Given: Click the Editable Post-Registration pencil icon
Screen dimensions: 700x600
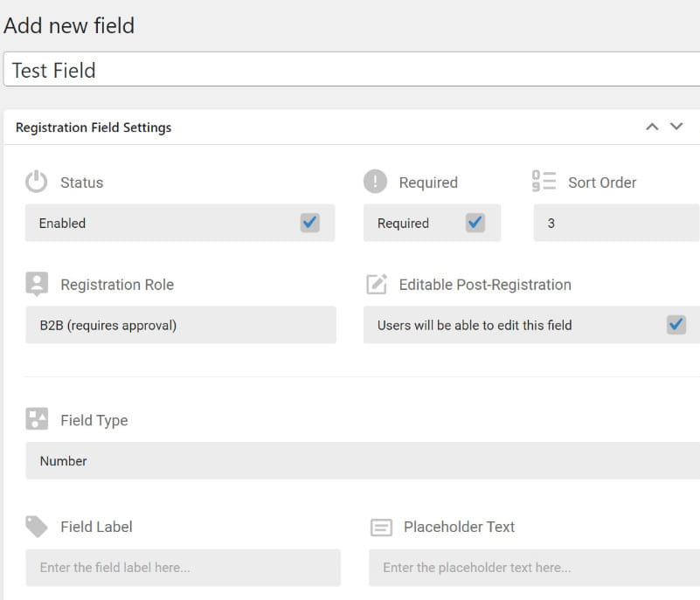Looking at the screenshot, I should coord(376,284).
